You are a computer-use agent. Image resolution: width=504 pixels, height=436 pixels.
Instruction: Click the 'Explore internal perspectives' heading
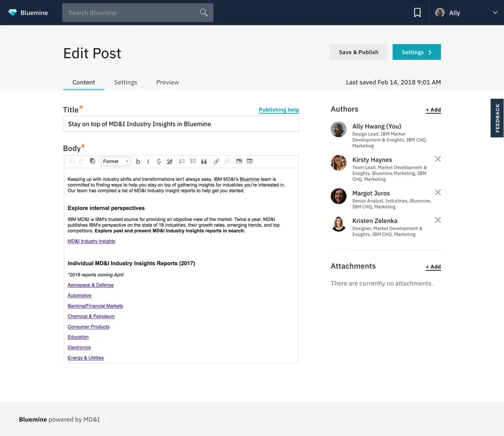(x=106, y=208)
